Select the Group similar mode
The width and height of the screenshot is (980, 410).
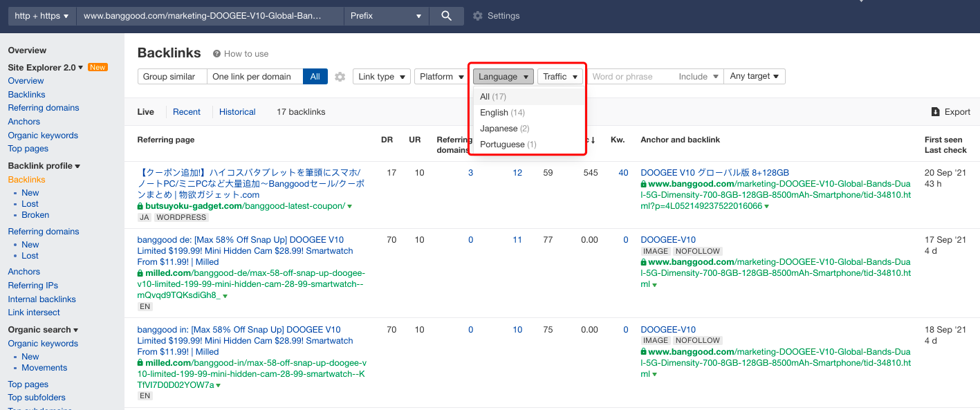pos(173,77)
